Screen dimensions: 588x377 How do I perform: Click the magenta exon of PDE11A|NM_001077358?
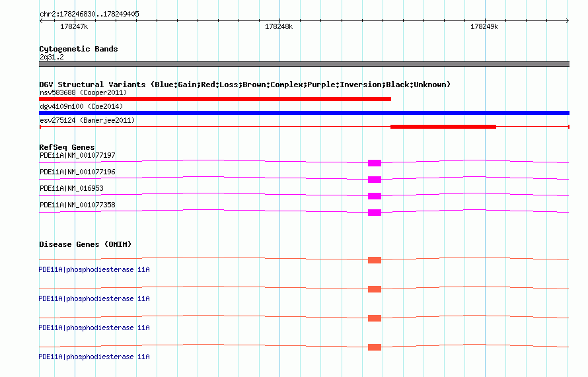coord(375,213)
